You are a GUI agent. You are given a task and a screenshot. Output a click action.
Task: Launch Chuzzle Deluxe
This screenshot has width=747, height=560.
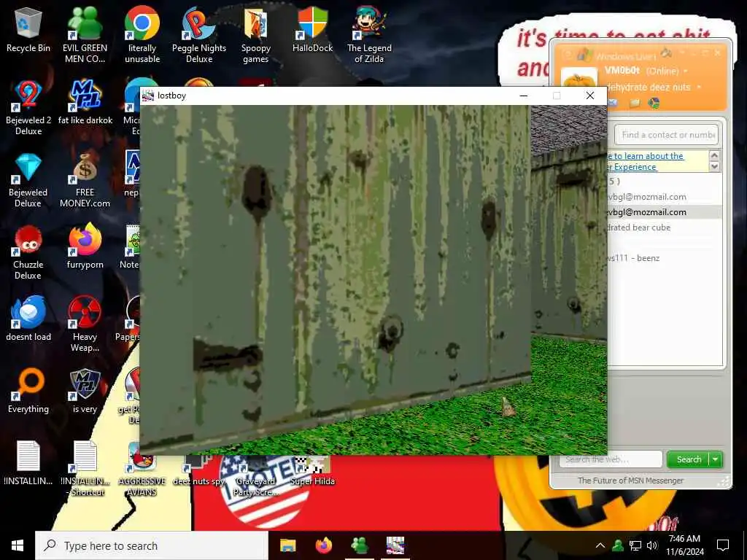(x=28, y=252)
